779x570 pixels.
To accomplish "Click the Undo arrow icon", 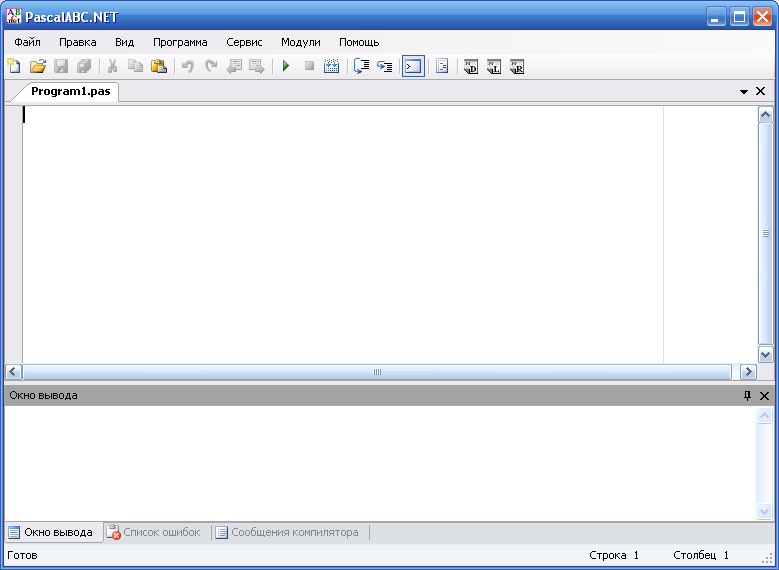I will coord(187,67).
